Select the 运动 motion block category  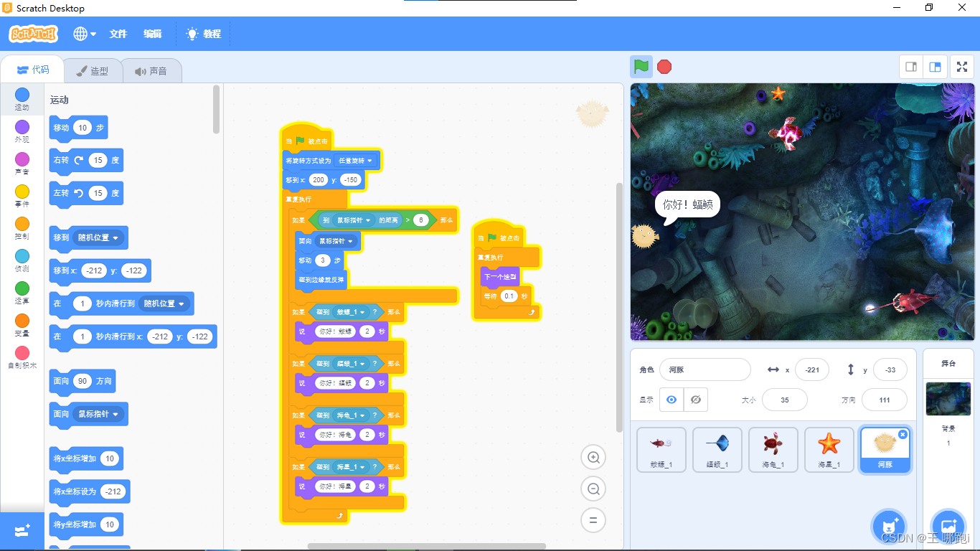[x=22, y=100]
